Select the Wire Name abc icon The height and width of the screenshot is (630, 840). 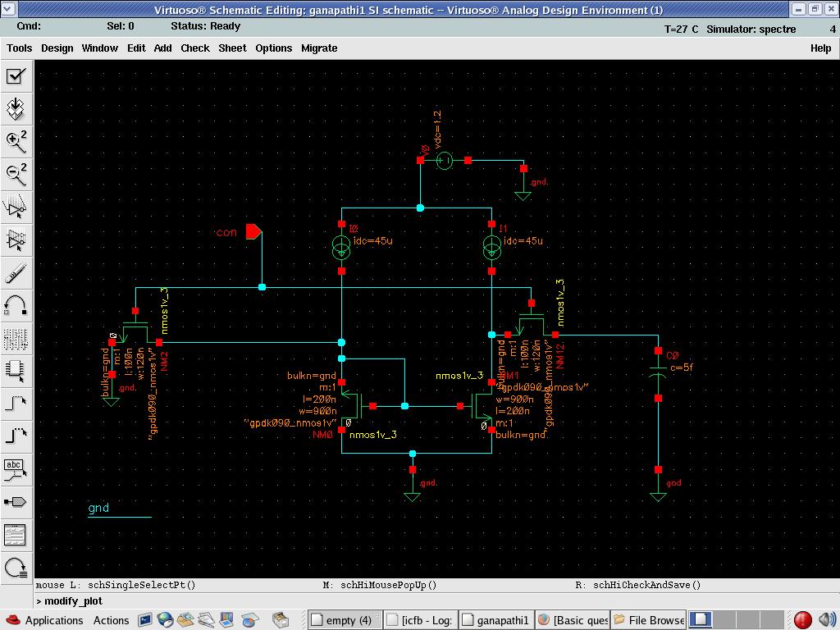(16, 468)
